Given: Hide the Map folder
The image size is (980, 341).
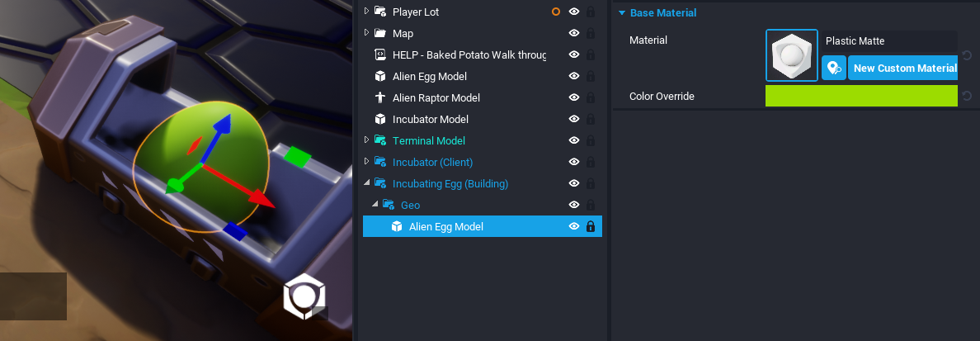Looking at the screenshot, I should tap(574, 33).
